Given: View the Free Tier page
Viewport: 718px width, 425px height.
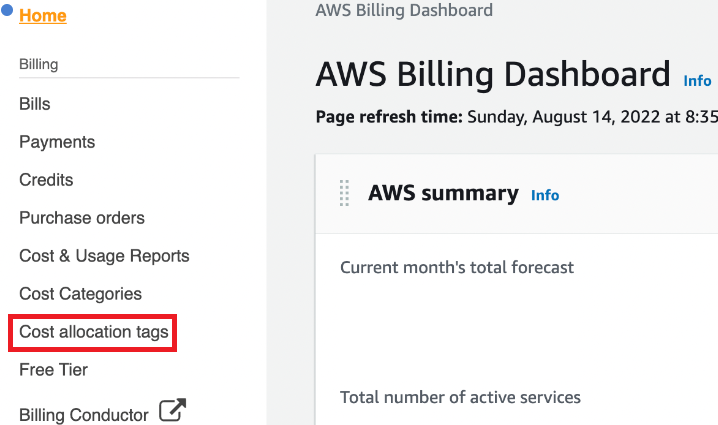Looking at the screenshot, I should 53,370.
